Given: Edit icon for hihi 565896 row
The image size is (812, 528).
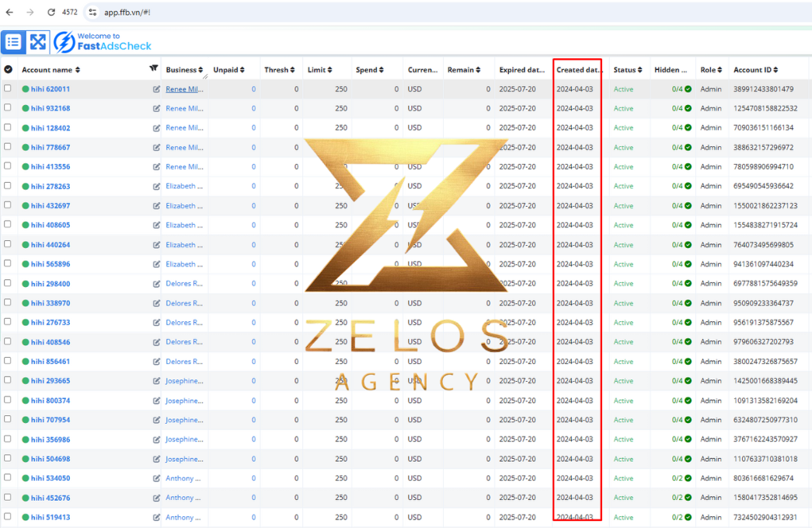Looking at the screenshot, I should point(156,264).
